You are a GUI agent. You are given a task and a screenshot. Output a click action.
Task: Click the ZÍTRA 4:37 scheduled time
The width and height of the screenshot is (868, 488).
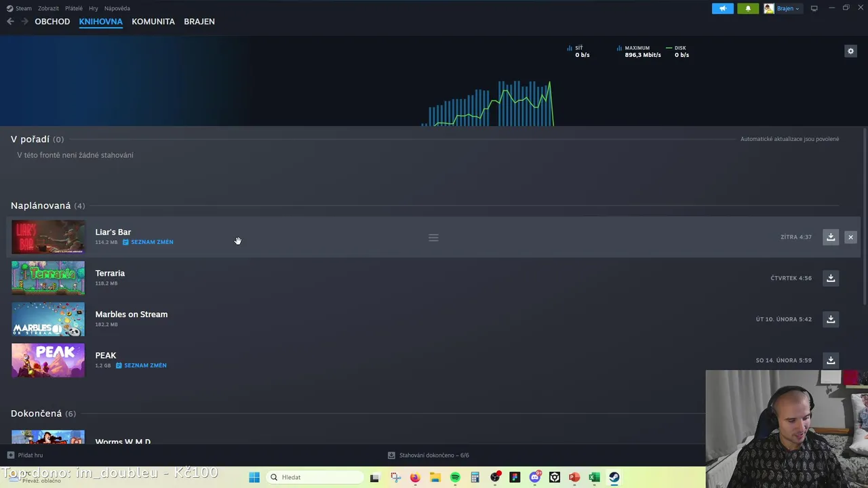(x=796, y=237)
